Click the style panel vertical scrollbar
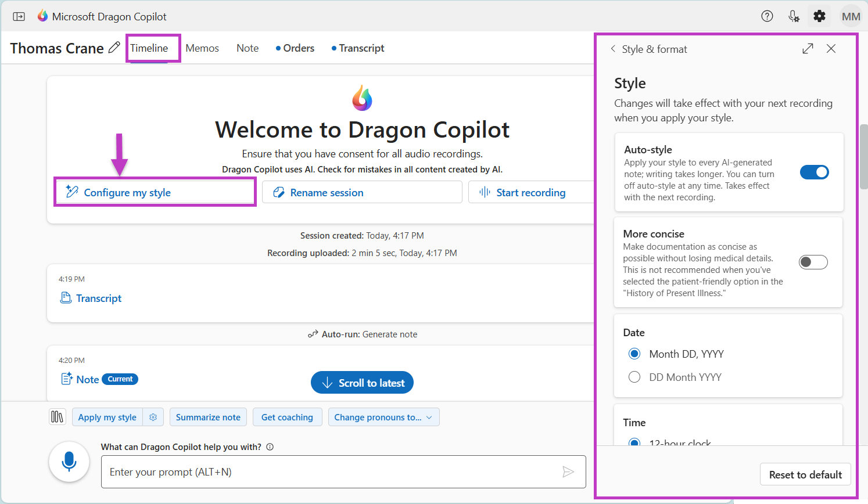Viewport: 868px width, 504px height. point(863,156)
